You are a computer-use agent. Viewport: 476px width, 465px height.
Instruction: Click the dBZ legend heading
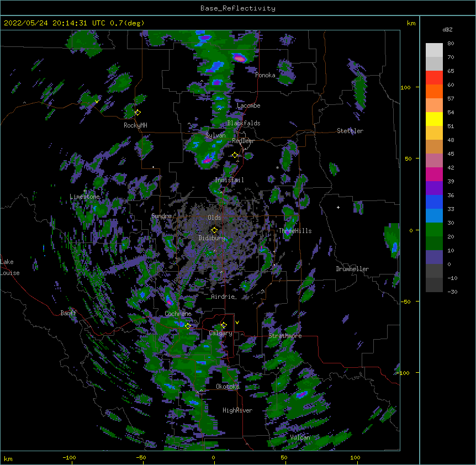pos(447,29)
